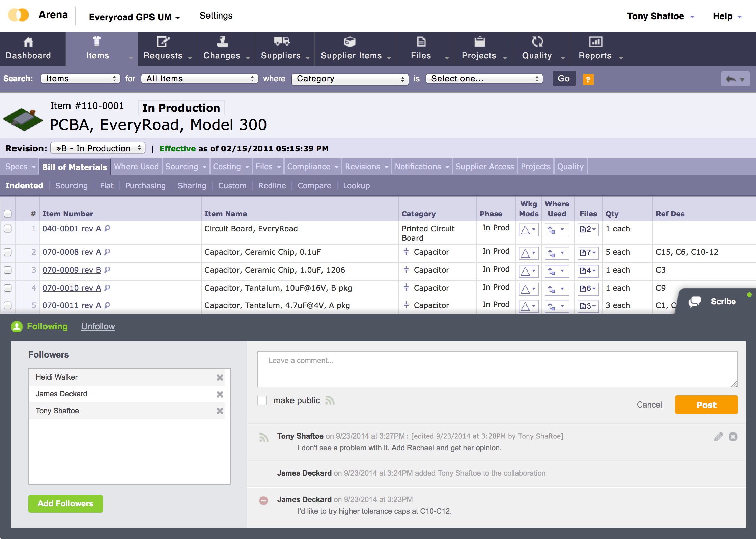This screenshot has height=539, width=756.
Task: Switch to the Where Used tab
Action: tap(136, 166)
